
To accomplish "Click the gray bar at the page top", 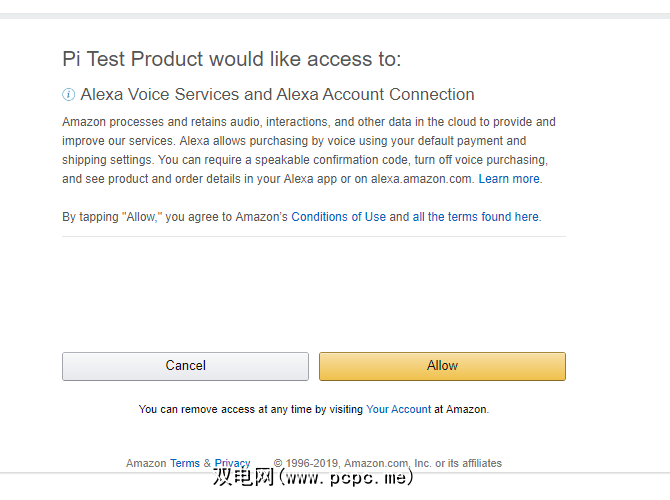I will pos(335,15).
